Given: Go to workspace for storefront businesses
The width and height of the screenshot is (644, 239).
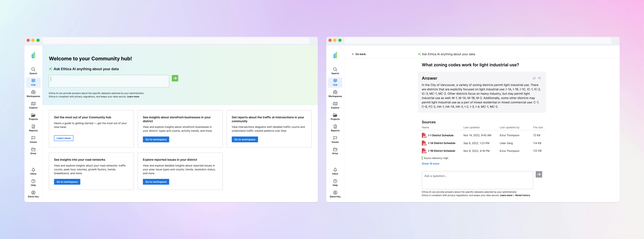Looking at the screenshot, I should 156,139.
